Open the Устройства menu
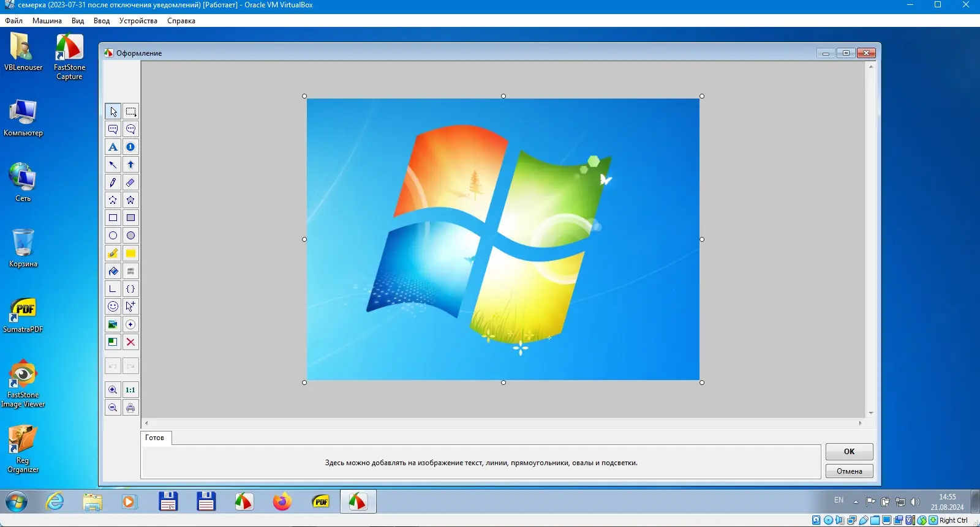 click(138, 21)
